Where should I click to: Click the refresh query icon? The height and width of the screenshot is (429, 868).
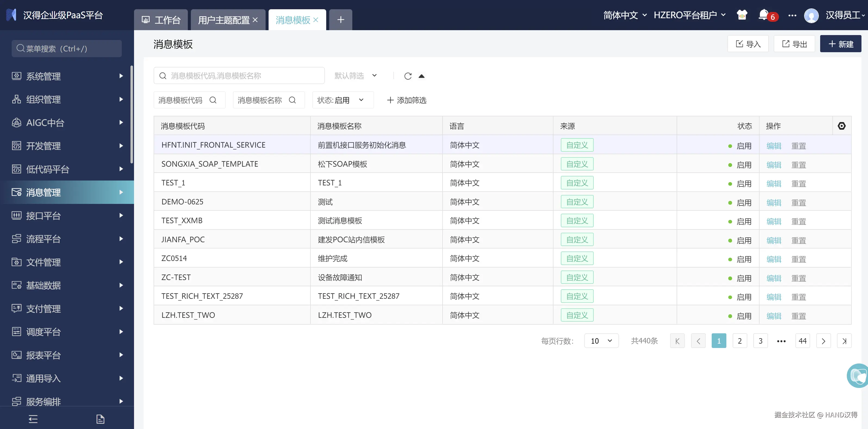pyautogui.click(x=408, y=76)
